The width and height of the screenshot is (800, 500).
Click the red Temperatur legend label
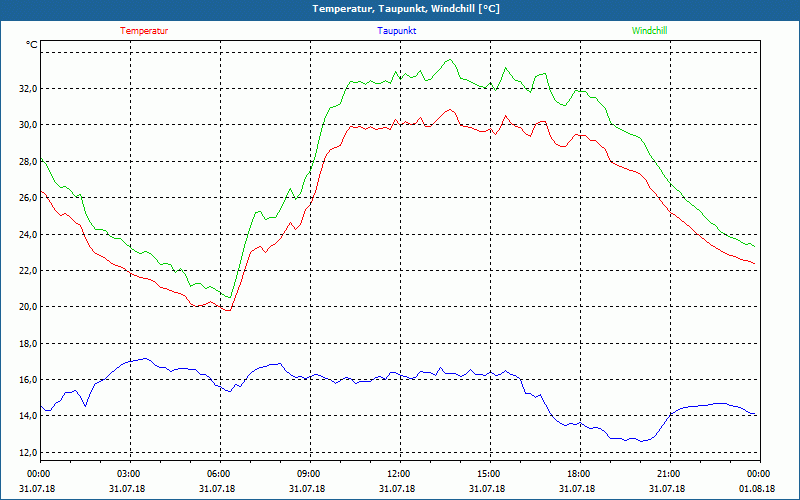(x=144, y=31)
